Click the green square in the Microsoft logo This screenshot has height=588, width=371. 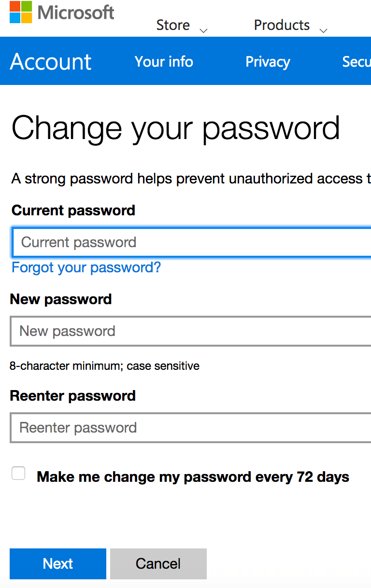26,6
